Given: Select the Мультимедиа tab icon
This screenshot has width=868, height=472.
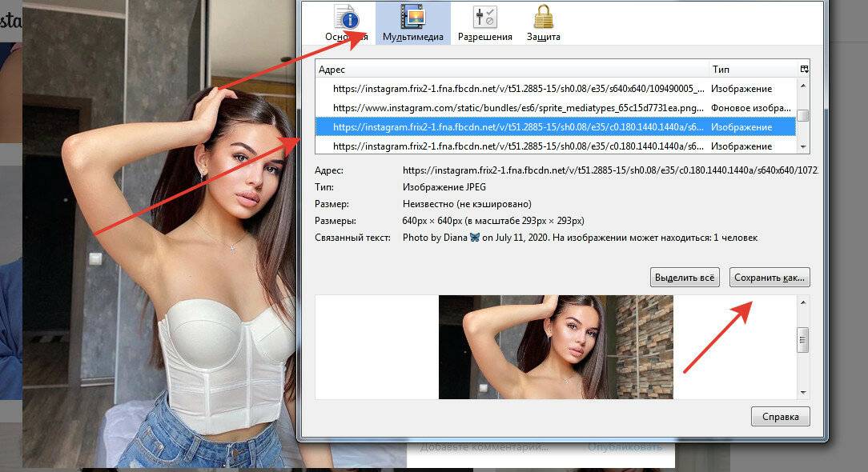Looking at the screenshot, I should tap(412, 22).
